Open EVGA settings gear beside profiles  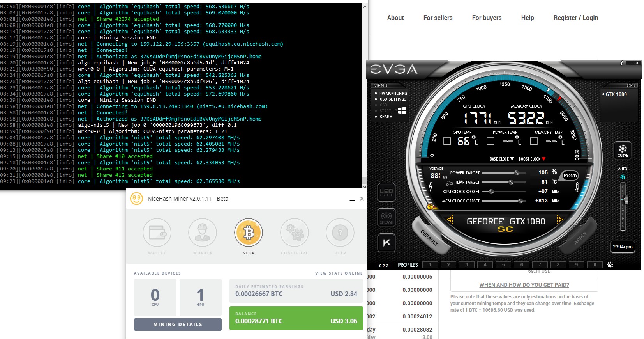[x=610, y=265]
